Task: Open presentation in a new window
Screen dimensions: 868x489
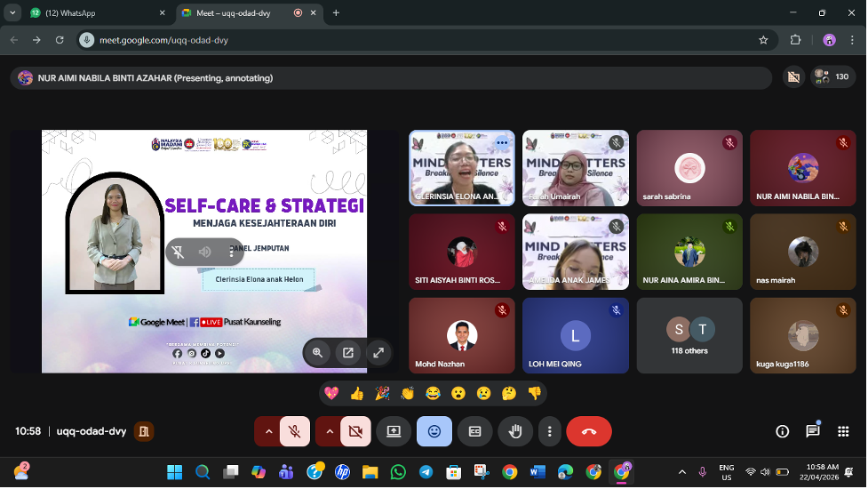Action: 348,352
